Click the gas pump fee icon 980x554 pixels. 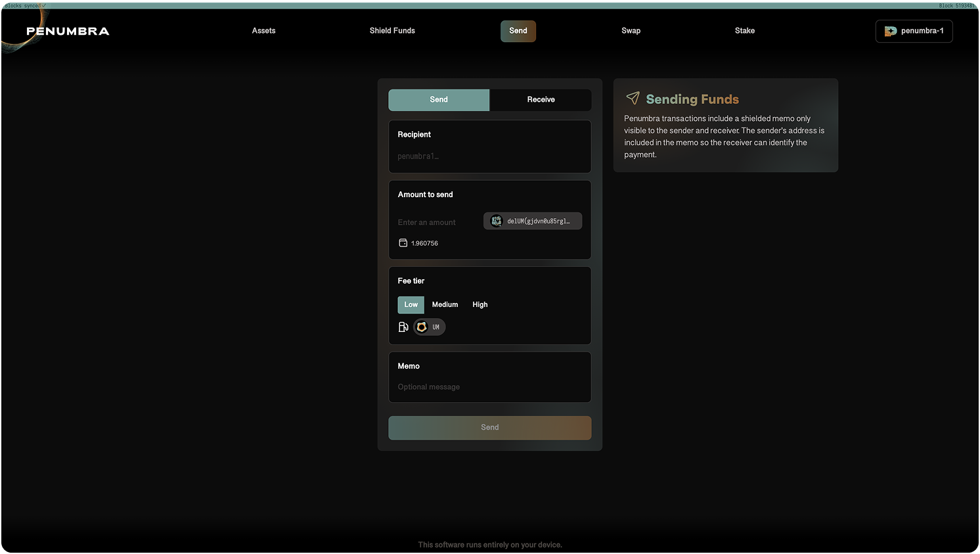coord(403,326)
